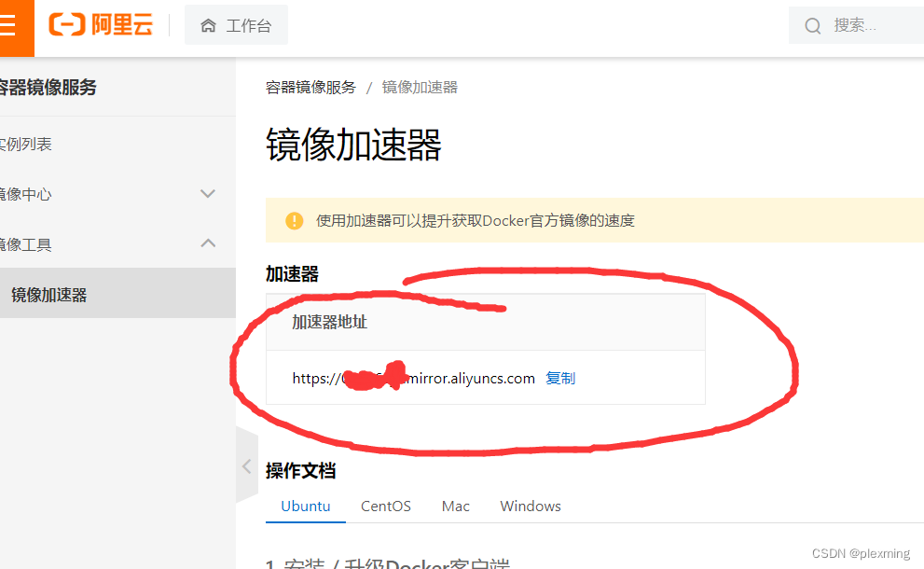Viewport: 924px width, 569px height.
Task: Click the 加速器 section heading
Action: point(292,274)
